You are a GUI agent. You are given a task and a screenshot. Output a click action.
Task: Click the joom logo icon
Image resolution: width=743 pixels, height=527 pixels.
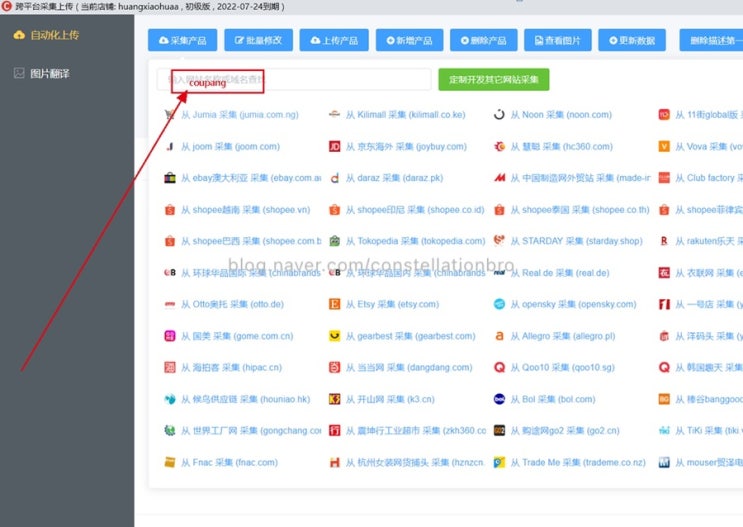pos(170,146)
